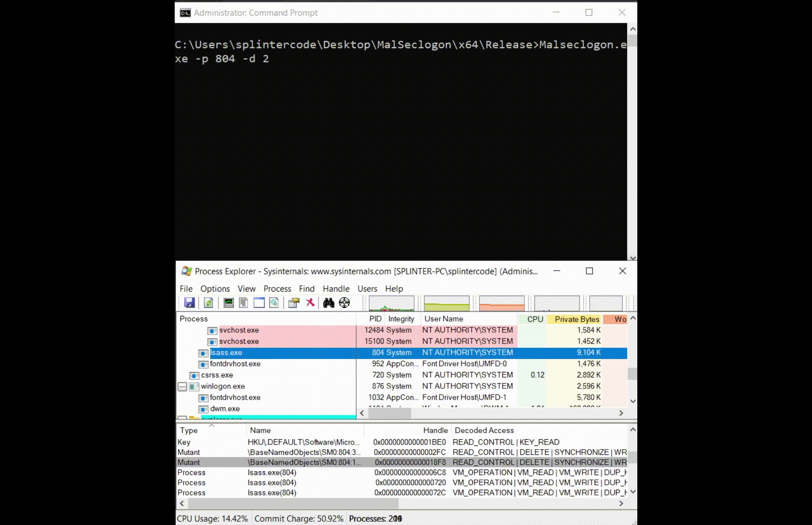
Task: Sort by the Type column header
Action: [189, 430]
